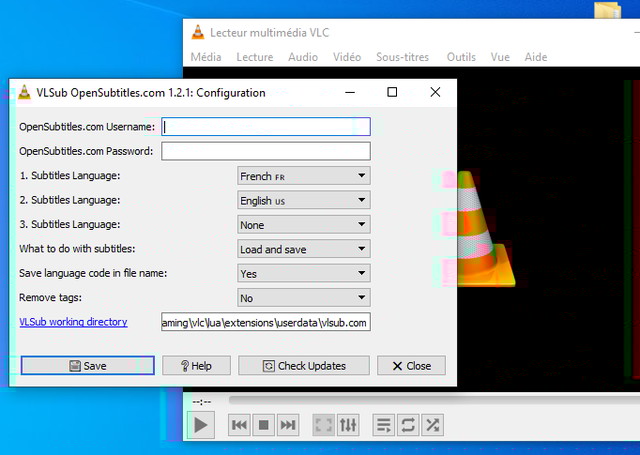640x455 pixels.
Task: Focus the OpenSubtitles.com Password field
Action: 266,151
